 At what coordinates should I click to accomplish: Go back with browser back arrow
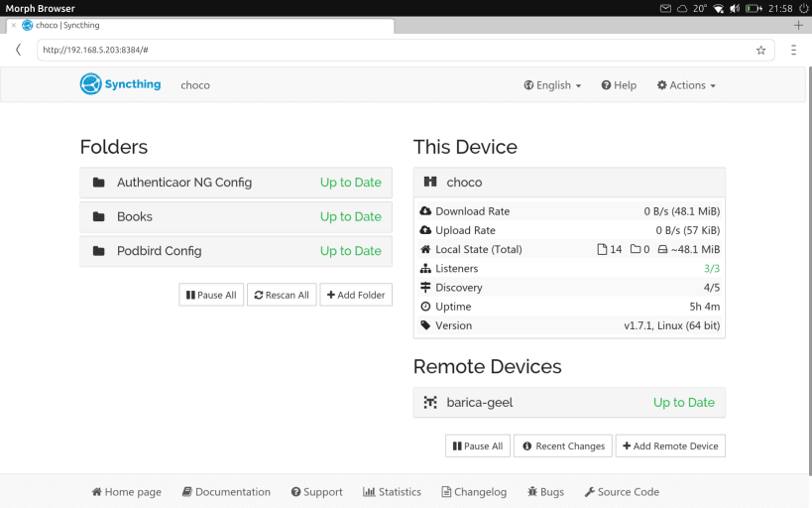pos(18,50)
